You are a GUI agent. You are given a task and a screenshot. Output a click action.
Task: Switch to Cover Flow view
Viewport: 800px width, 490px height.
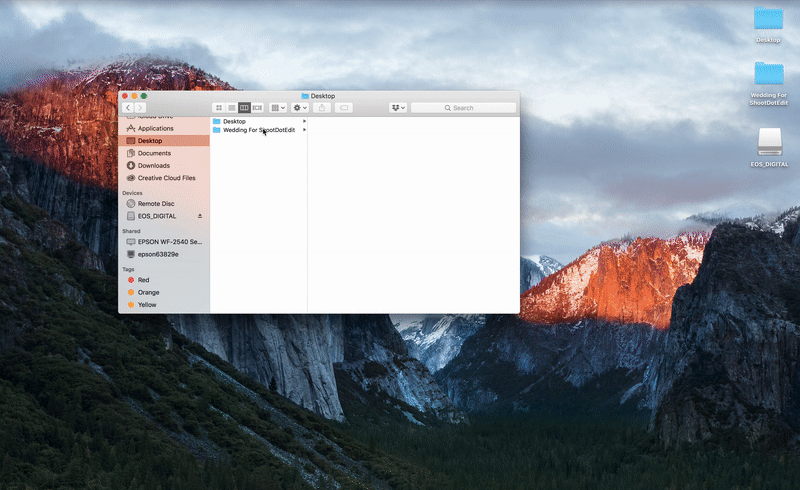click(x=257, y=107)
